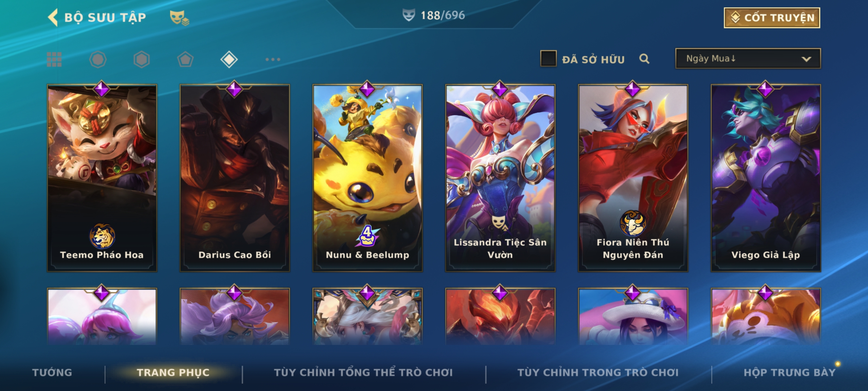Select the hexagon rarity filter icon
Image resolution: width=868 pixels, height=391 pixels.
141,59
